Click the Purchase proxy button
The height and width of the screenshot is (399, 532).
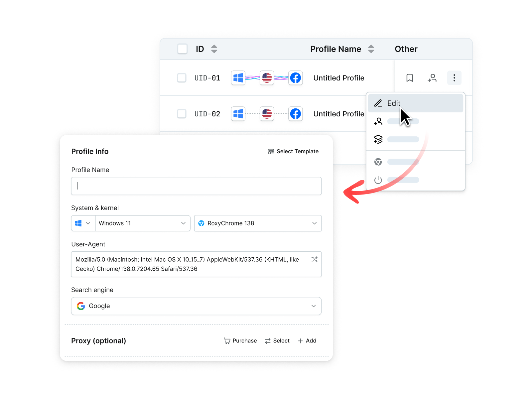click(240, 340)
